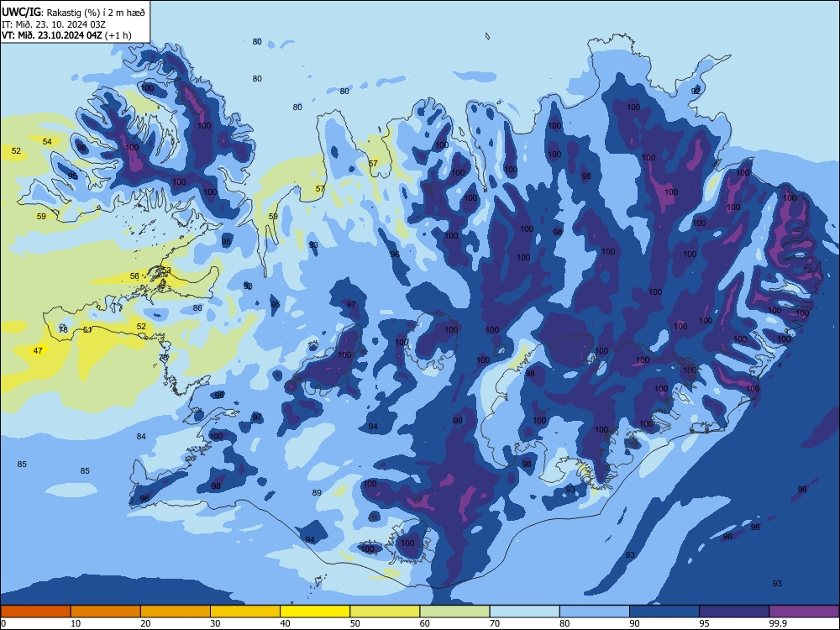Click the '51' humidity value on the map

point(87,329)
